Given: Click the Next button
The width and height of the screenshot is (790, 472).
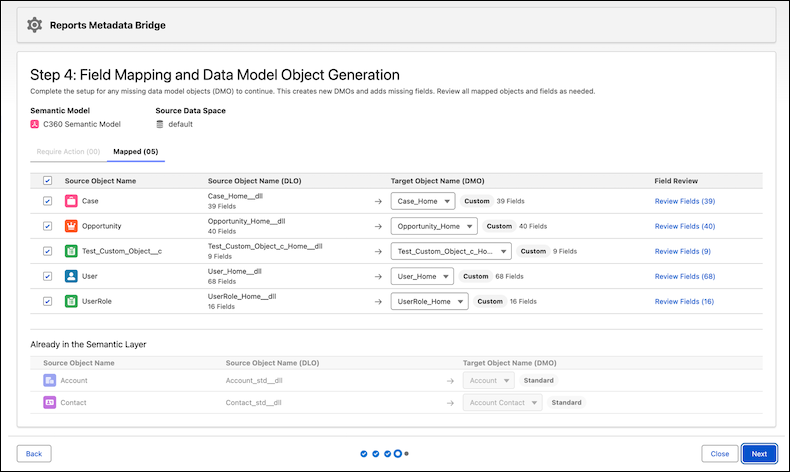Looking at the screenshot, I should (x=759, y=453).
